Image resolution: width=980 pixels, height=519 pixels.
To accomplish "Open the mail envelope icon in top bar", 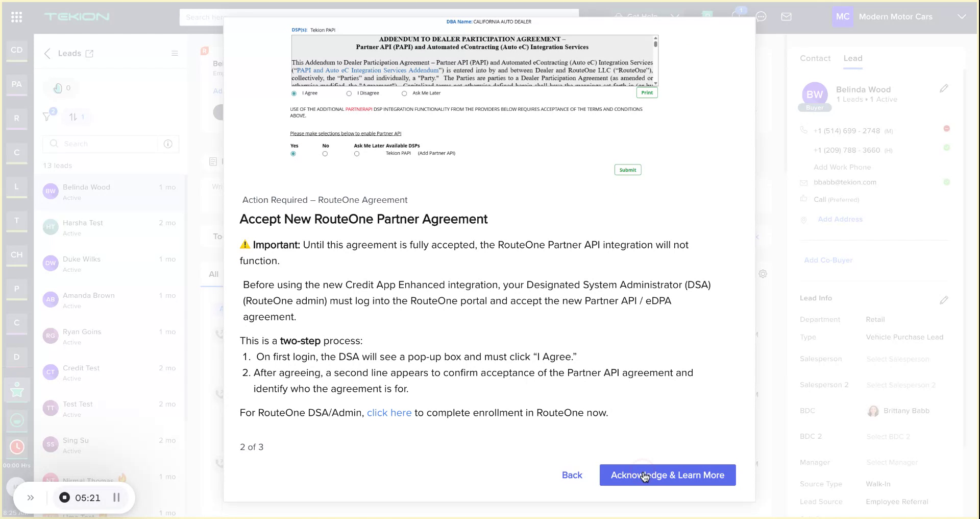I will point(787,16).
